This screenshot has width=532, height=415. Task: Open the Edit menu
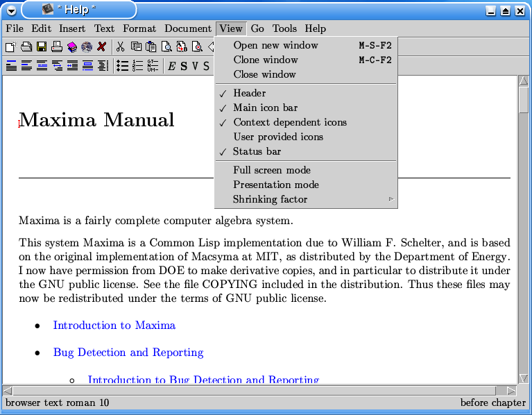point(42,28)
